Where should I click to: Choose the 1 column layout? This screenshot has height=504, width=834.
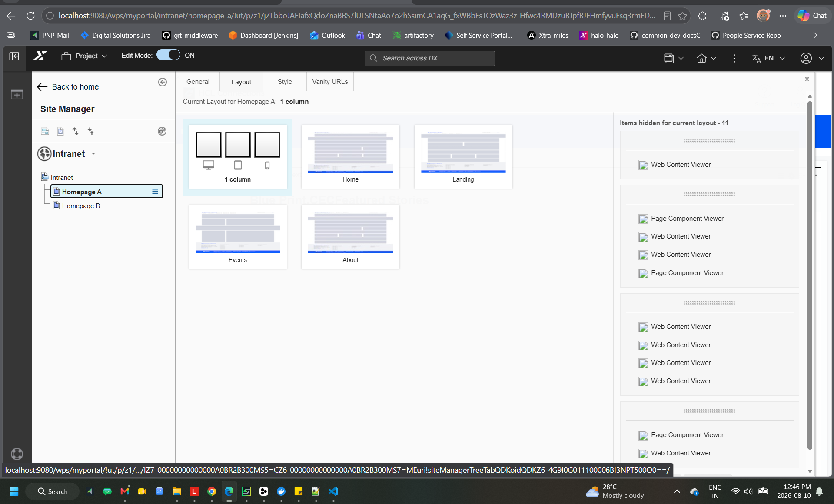[x=238, y=157]
